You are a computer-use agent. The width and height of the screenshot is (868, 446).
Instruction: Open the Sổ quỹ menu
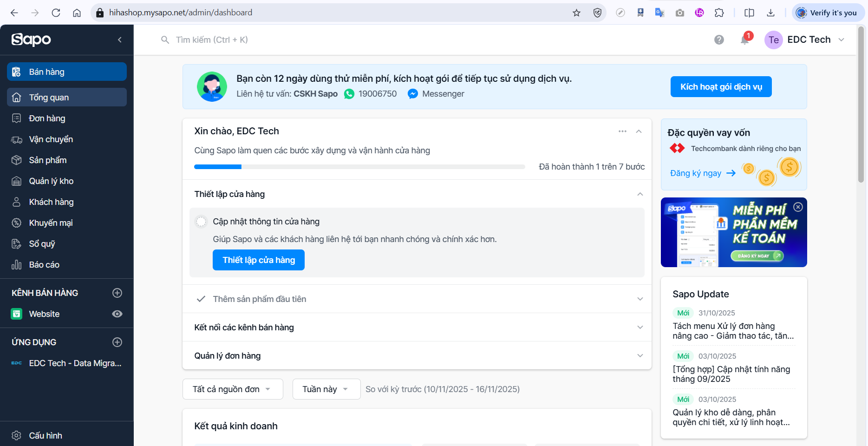[x=67, y=244]
